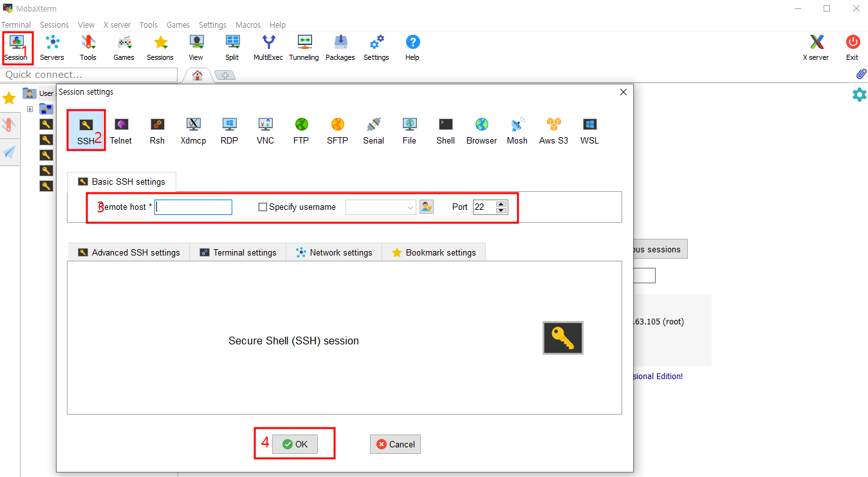Click the Quick connect search box
The image size is (868, 477).
pyautogui.click(x=89, y=75)
